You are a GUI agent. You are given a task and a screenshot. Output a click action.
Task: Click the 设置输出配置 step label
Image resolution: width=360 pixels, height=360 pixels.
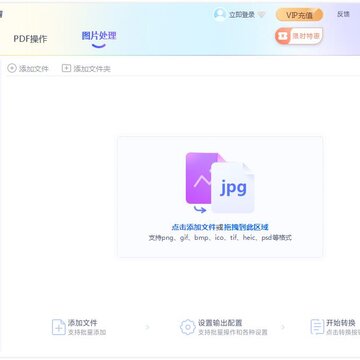click(220, 323)
